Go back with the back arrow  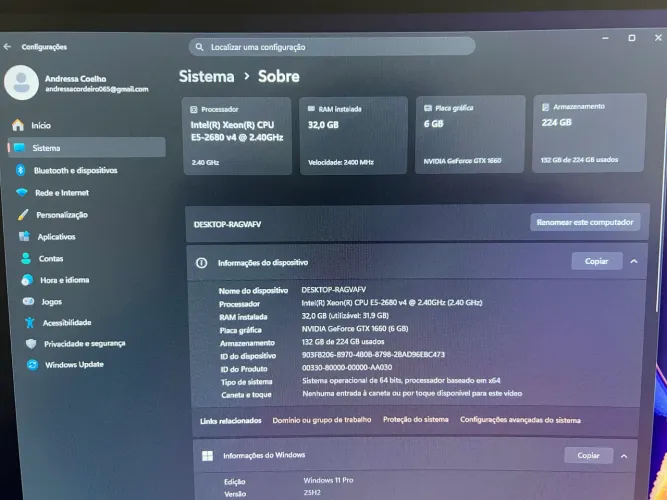pyautogui.click(x=7, y=47)
